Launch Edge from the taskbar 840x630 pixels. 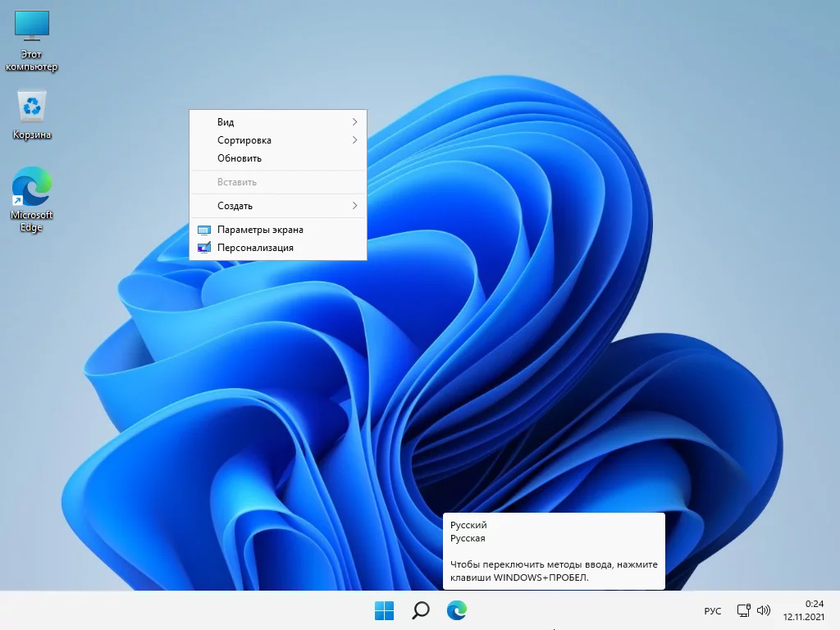456,610
